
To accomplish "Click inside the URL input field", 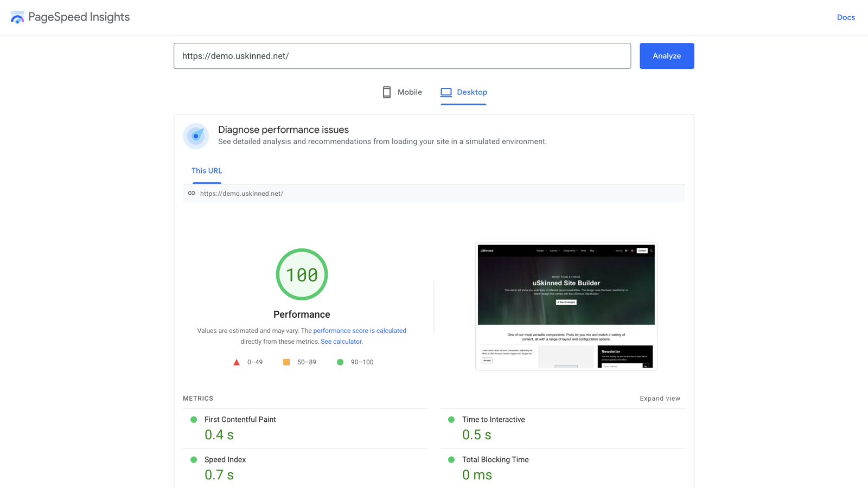I will (x=401, y=56).
